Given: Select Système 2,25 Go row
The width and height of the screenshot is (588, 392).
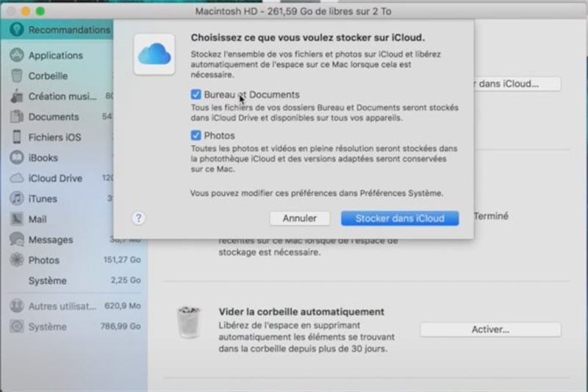Looking at the screenshot, I should [75, 281].
